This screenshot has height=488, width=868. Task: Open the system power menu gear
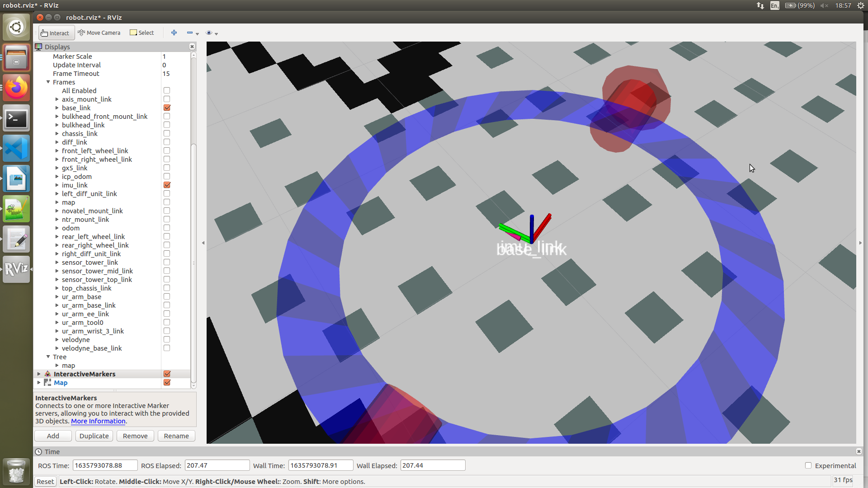click(860, 5)
